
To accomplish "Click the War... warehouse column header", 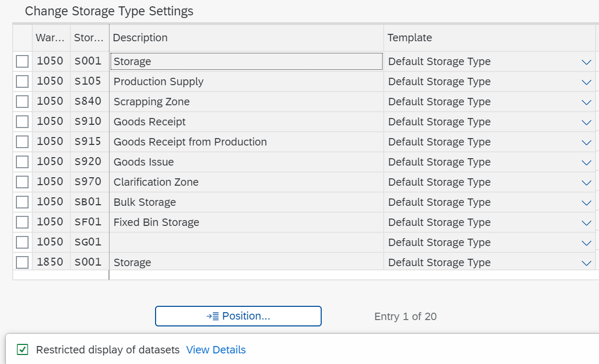I will pyautogui.click(x=51, y=38).
